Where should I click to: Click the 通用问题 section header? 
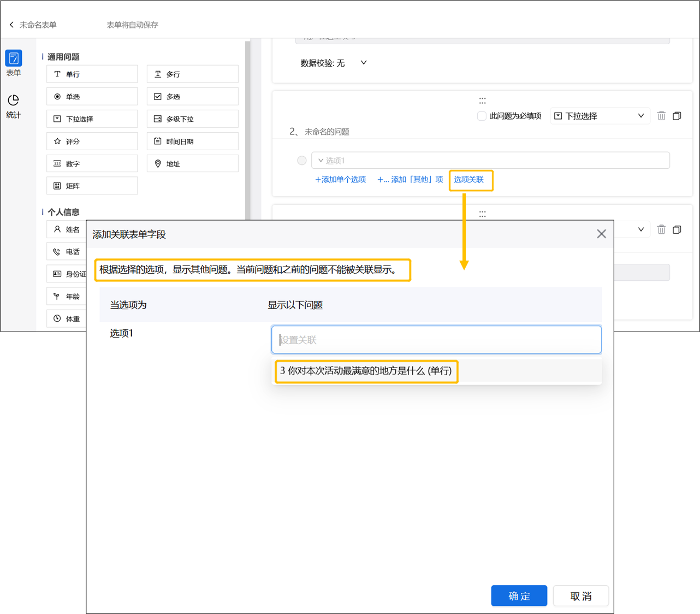tap(63, 57)
